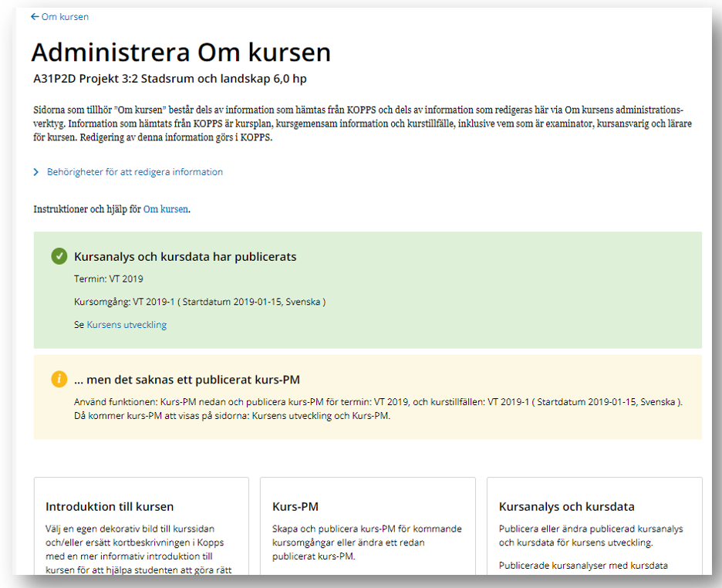Click the back arrow icon beside Om kursen

click(35, 17)
